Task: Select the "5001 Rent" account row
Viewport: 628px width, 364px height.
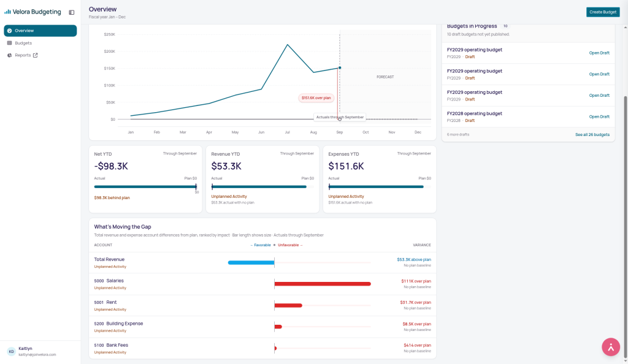Action: pos(262,306)
